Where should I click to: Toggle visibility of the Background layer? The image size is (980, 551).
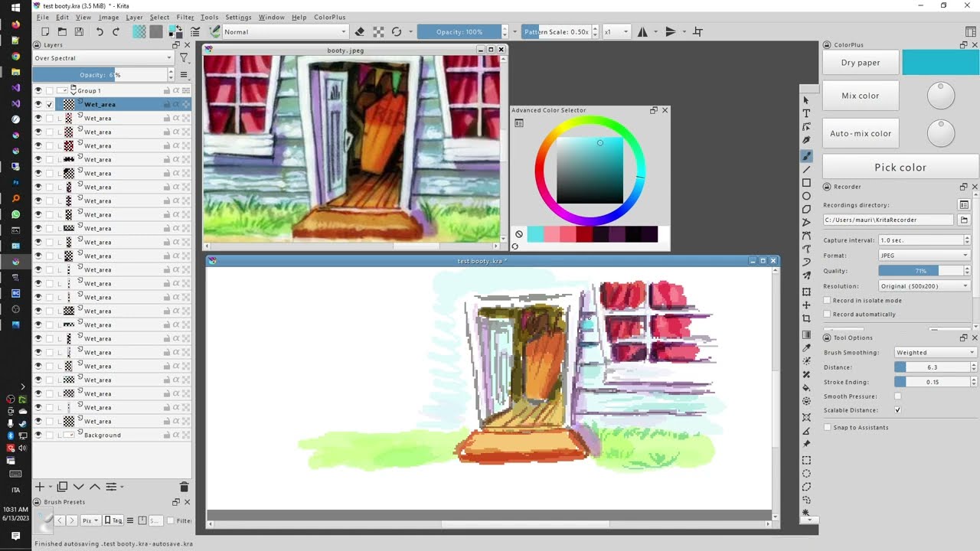tap(38, 435)
